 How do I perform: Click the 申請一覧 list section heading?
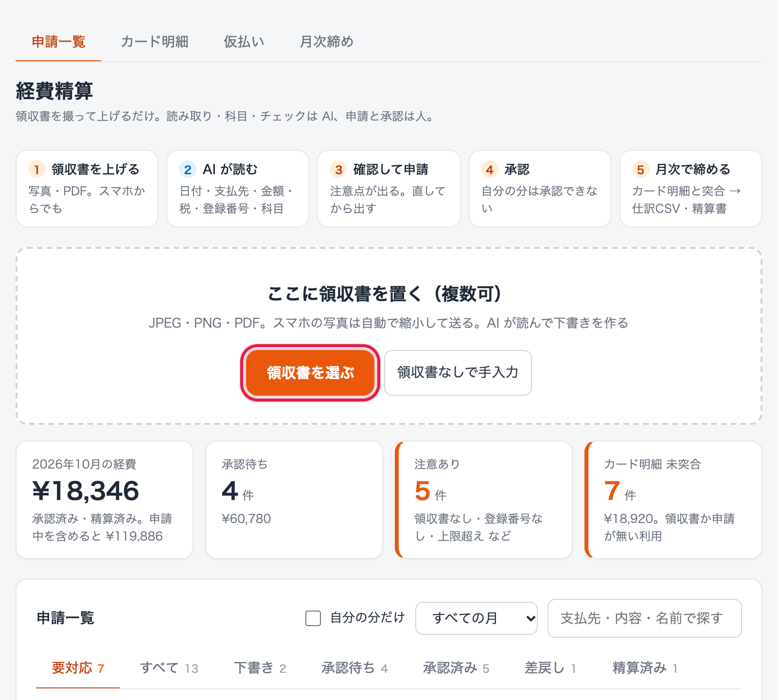(x=65, y=618)
